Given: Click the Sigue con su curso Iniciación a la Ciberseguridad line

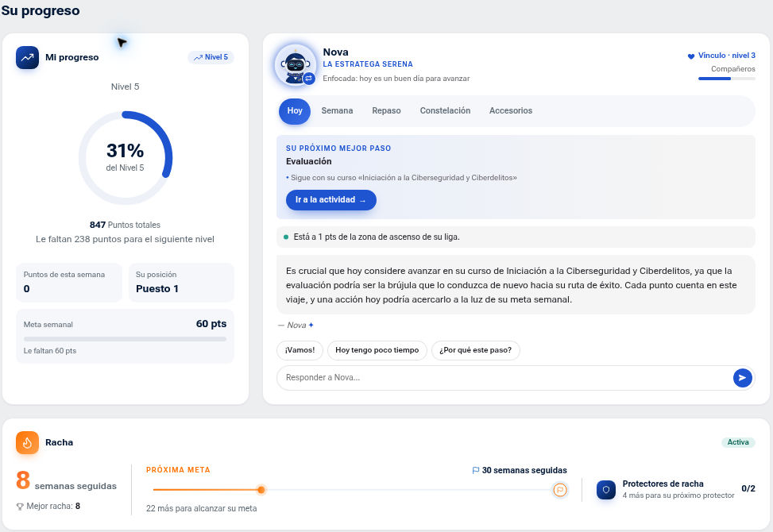Looking at the screenshot, I should click(x=401, y=178).
